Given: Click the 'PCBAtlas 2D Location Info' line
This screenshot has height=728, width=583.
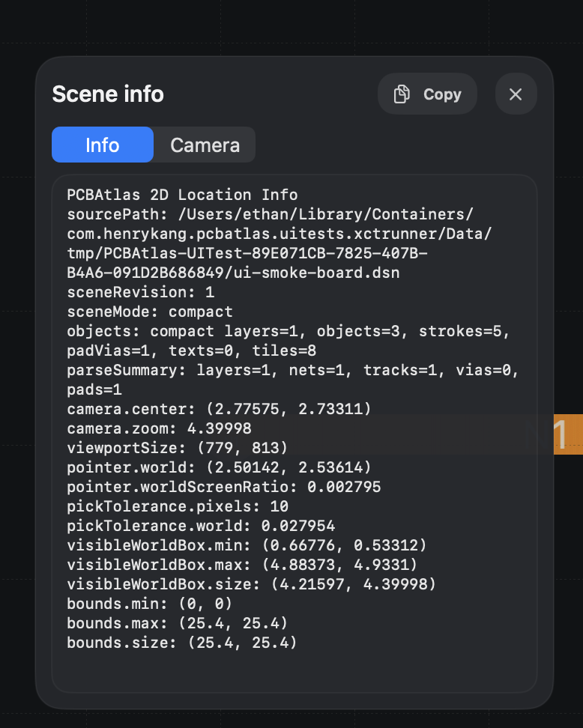Looking at the screenshot, I should 182,195.
